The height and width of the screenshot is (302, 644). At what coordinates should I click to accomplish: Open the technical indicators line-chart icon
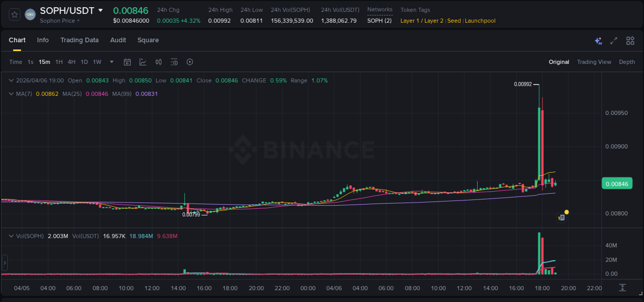(143, 62)
